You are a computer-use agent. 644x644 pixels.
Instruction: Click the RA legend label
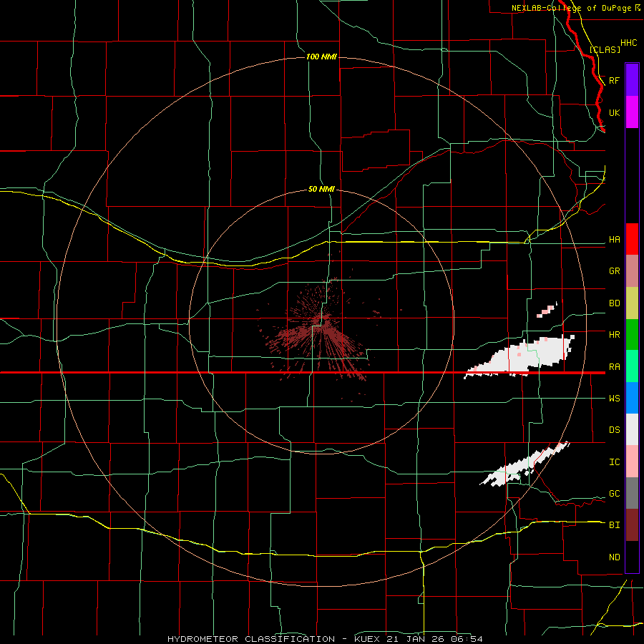coord(614,367)
